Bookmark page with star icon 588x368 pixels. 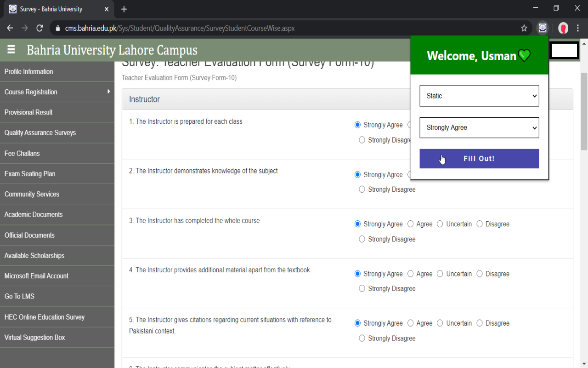pos(524,28)
